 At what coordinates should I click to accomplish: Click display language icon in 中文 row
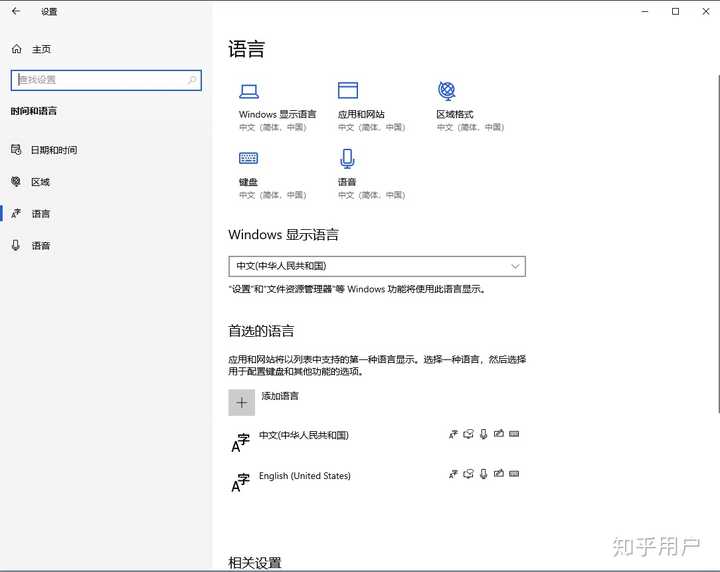tap(453, 434)
